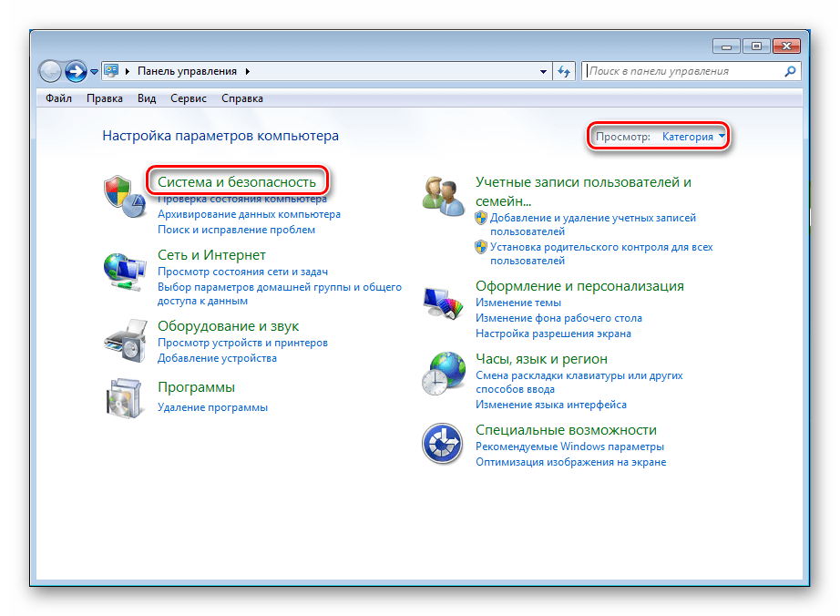Click Изменение фона рабочего стола link
The width and height of the screenshot is (840, 616).
[x=558, y=318]
